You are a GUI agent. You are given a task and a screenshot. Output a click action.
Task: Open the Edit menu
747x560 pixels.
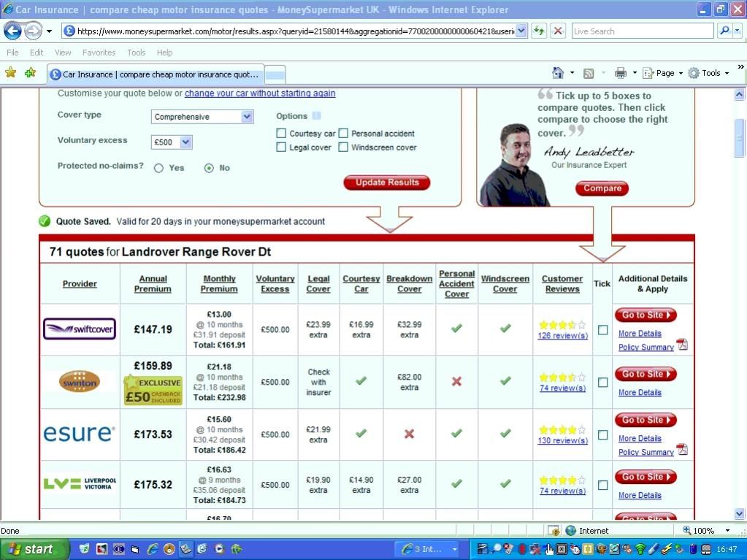point(37,53)
